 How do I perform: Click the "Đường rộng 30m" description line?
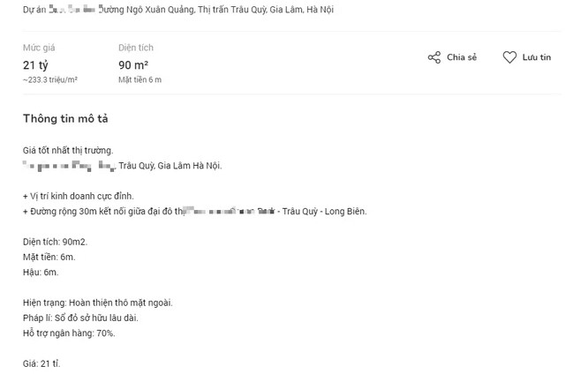[x=194, y=212]
